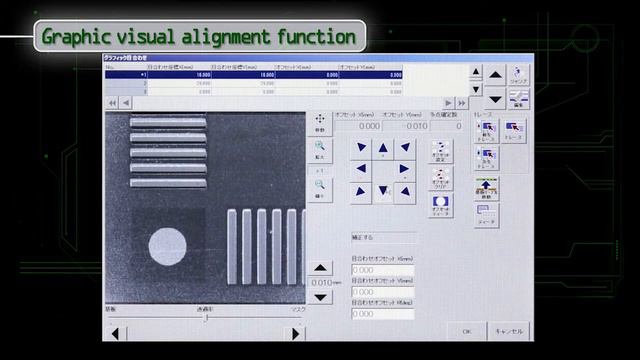Click the upper-left diagonal jog arrow

(x=361, y=148)
